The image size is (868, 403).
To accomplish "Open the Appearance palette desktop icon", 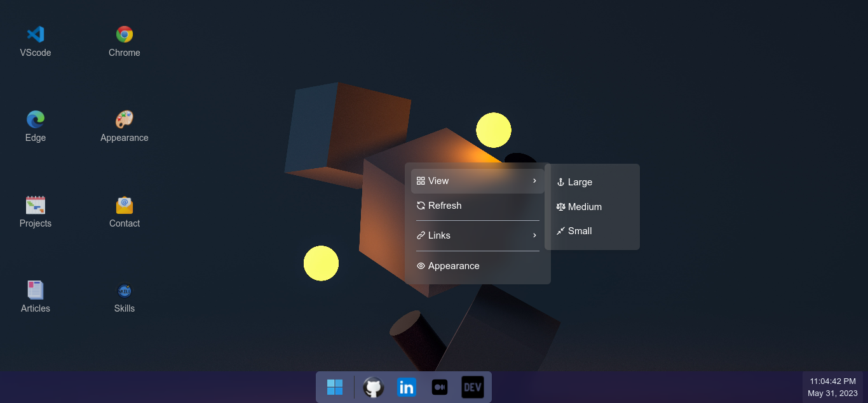I will tap(125, 127).
